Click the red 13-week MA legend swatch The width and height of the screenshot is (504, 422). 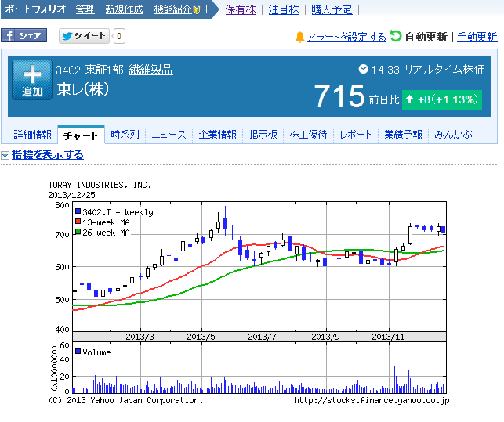tap(78, 222)
